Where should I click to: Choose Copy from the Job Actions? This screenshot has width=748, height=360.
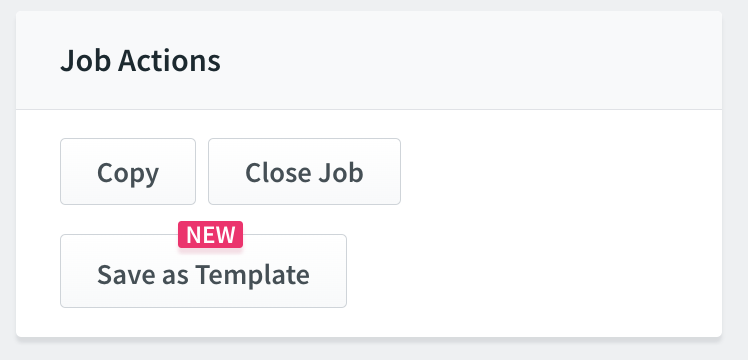(128, 172)
